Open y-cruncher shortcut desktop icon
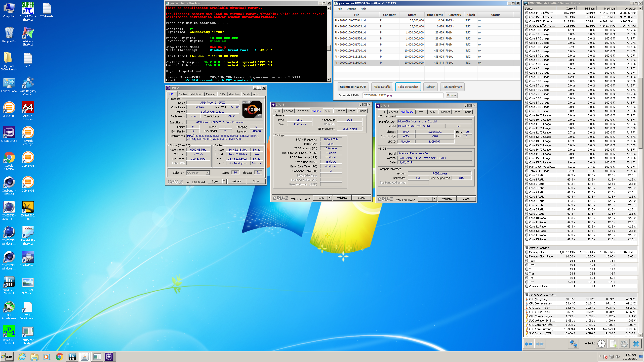644x362 pixels. pos(28,335)
